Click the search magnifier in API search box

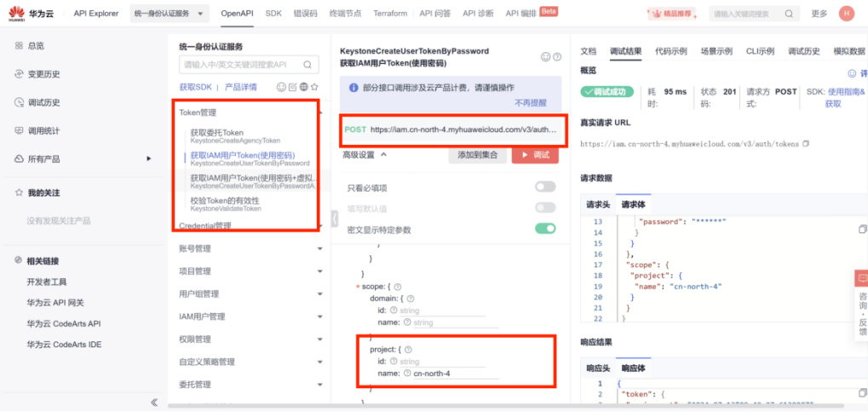[308, 65]
